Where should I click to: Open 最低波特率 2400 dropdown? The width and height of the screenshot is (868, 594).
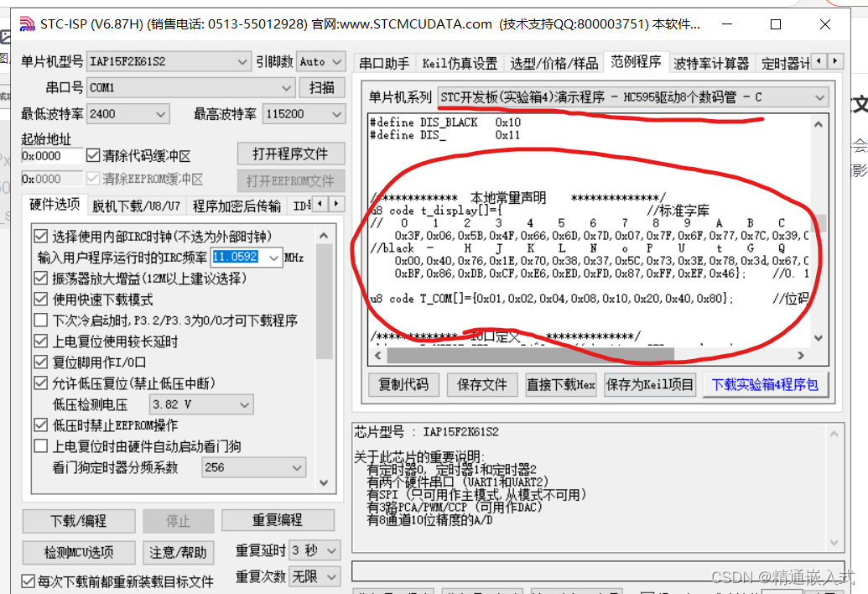tap(127, 114)
